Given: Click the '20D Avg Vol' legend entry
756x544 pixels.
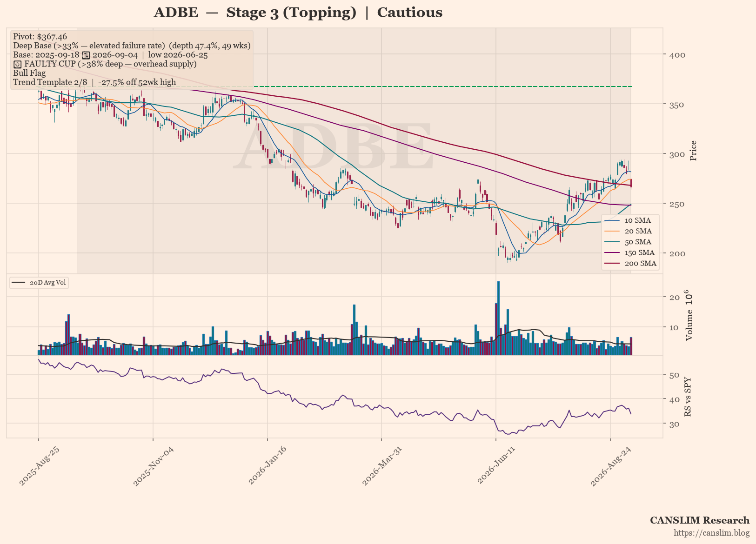Looking at the screenshot, I should tap(39, 283).
